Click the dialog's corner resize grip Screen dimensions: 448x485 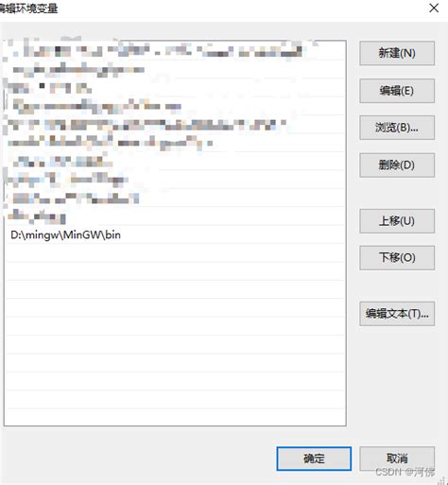(443, 481)
